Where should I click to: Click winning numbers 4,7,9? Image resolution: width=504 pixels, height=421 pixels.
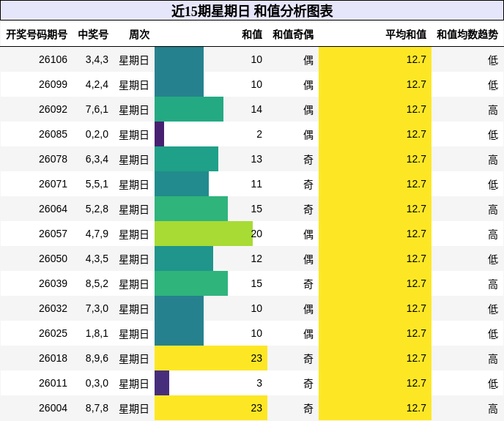point(97,234)
